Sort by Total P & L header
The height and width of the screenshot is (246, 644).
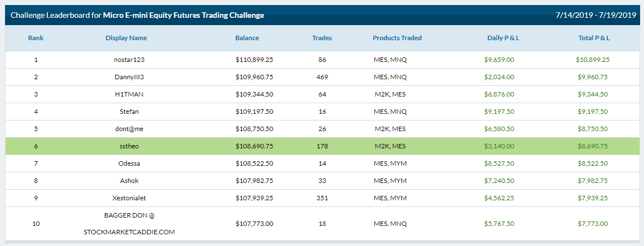coord(594,38)
